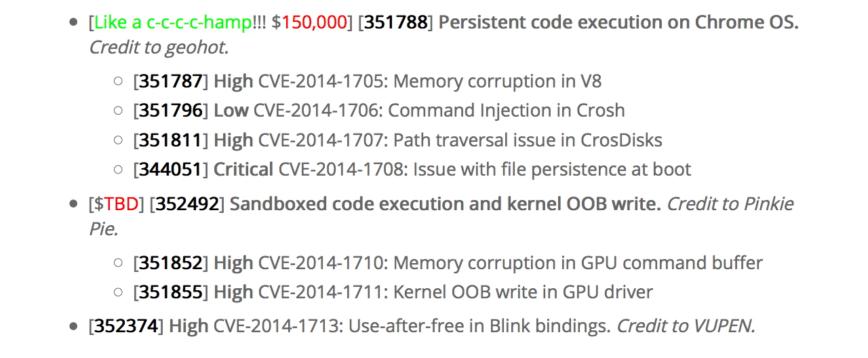Click the red 150,000 reward amount
Screen dimensions: 868x358
(x=314, y=22)
